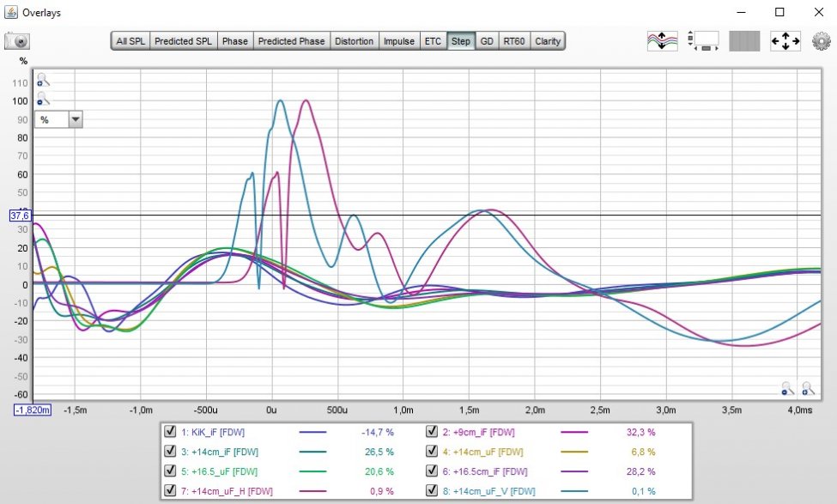Select the Distortion tab
Viewport: 837px width, 504px height.
click(354, 41)
